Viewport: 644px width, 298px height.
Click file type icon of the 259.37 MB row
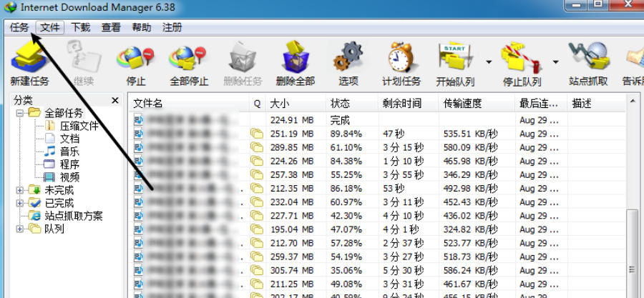point(138,257)
